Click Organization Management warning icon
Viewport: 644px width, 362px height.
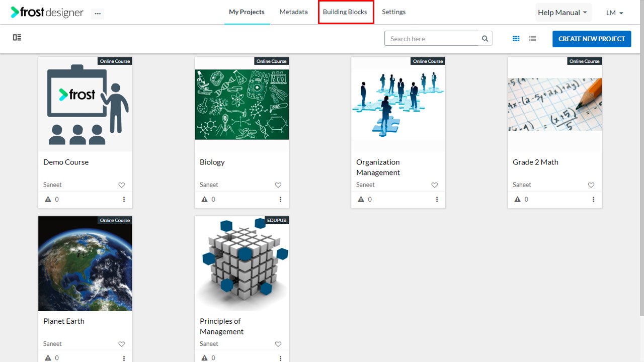coord(361,200)
